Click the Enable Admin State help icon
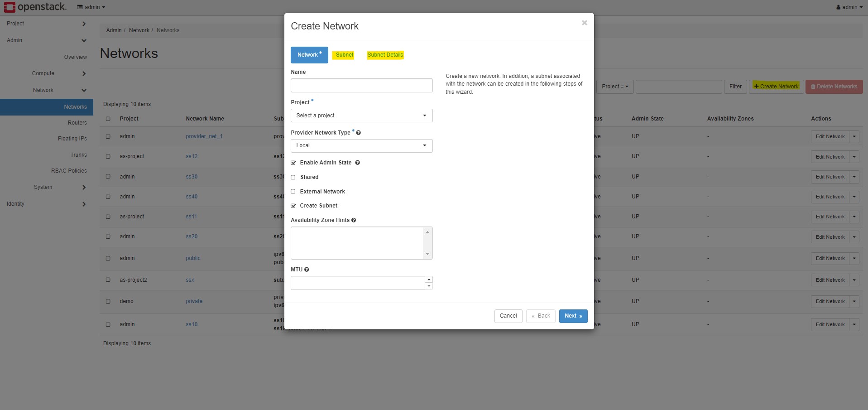The height and width of the screenshot is (410, 868). [357, 163]
